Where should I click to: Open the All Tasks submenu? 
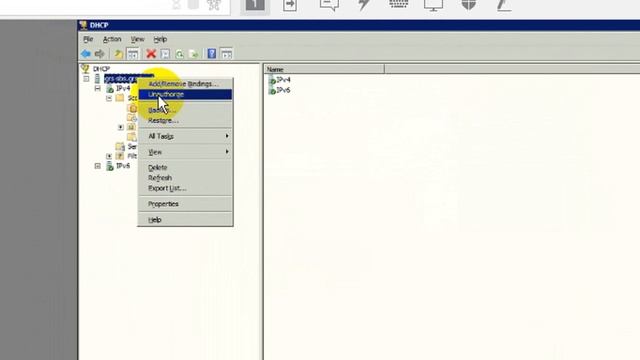(x=185, y=136)
